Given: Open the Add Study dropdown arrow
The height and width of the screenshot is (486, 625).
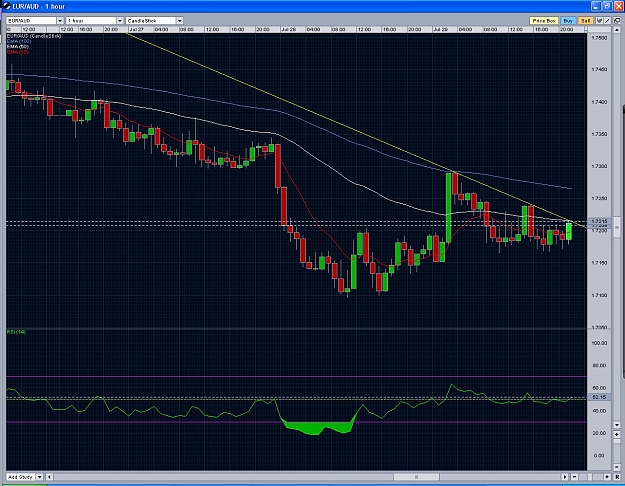Looking at the screenshot, I should tap(39, 477).
